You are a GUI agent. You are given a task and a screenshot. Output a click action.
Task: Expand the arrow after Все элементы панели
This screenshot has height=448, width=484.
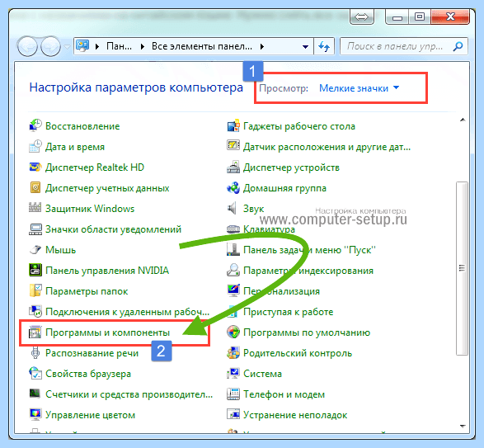[262, 47]
